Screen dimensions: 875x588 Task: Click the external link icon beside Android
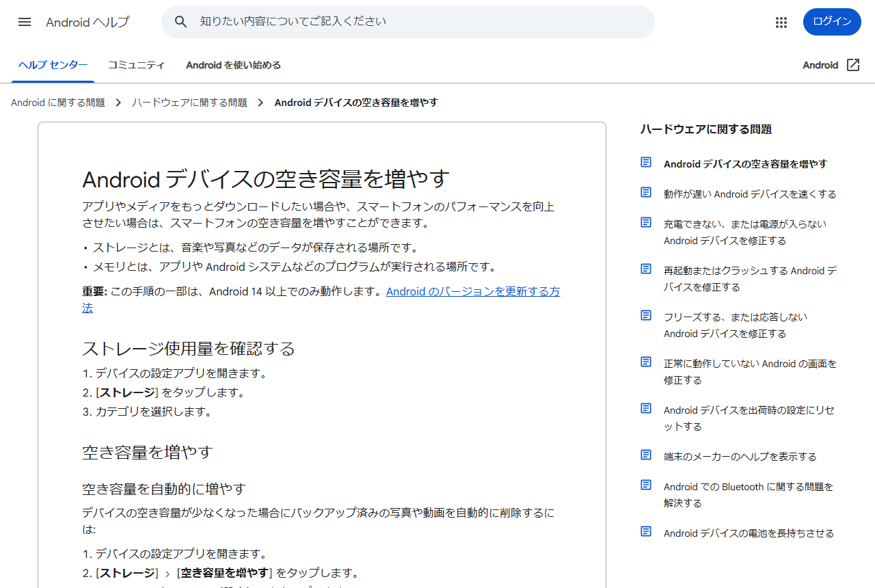[x=853, y=65]
